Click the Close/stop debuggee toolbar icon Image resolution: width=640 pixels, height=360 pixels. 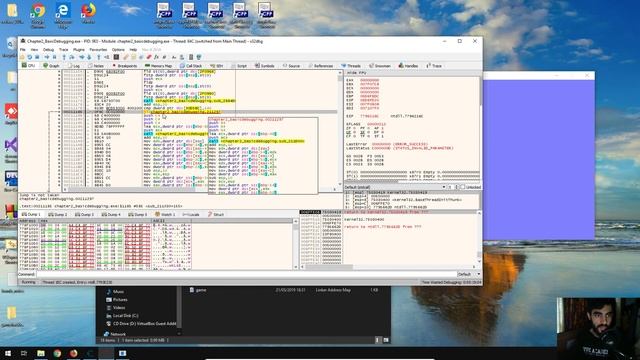[x=37, y=57]
